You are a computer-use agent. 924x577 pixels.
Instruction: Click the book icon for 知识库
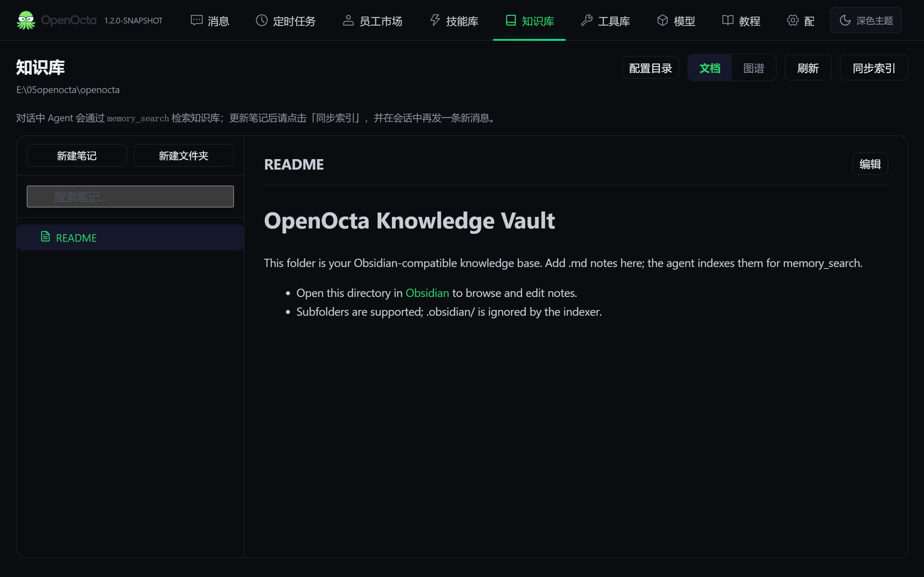pos(511,20)
